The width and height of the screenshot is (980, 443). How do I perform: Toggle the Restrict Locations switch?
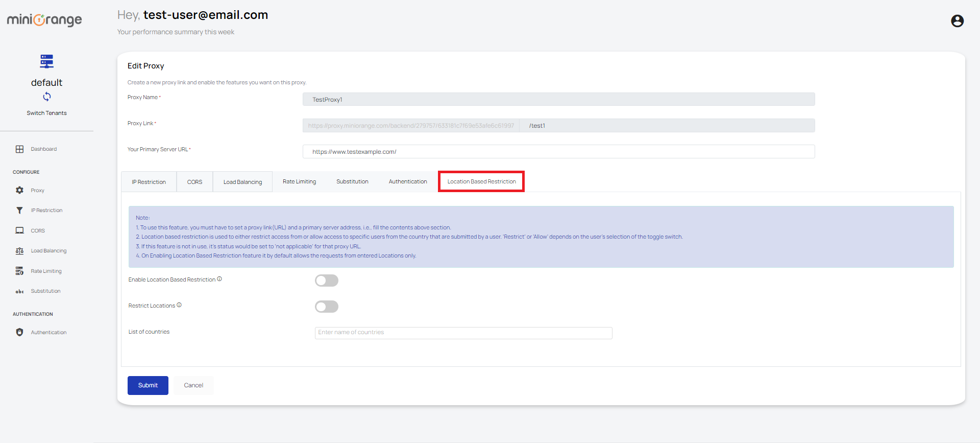[327, 307]
